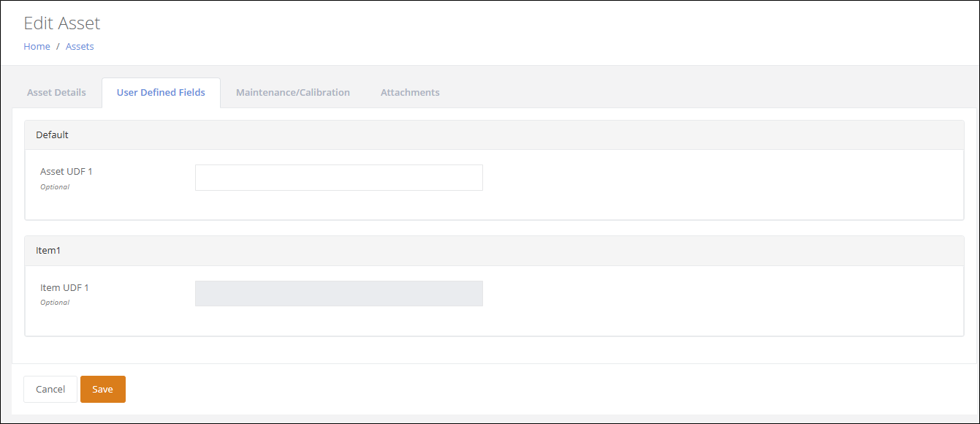Screen dimensions: 980x424
Task: Click the Asset UDF 1 input field
Action: (339, 178)
